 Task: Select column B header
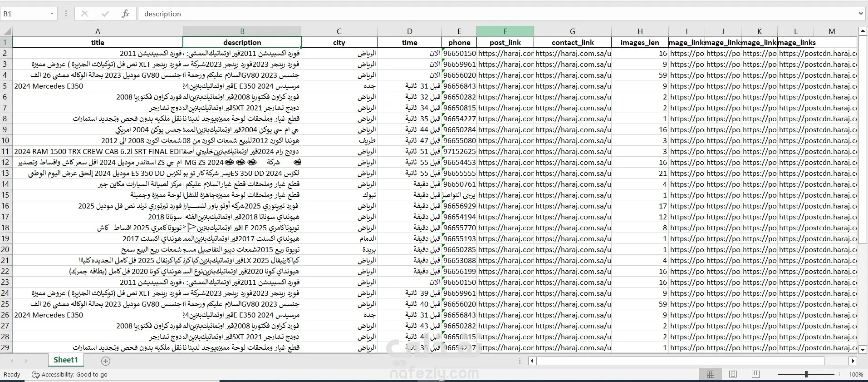242,31
